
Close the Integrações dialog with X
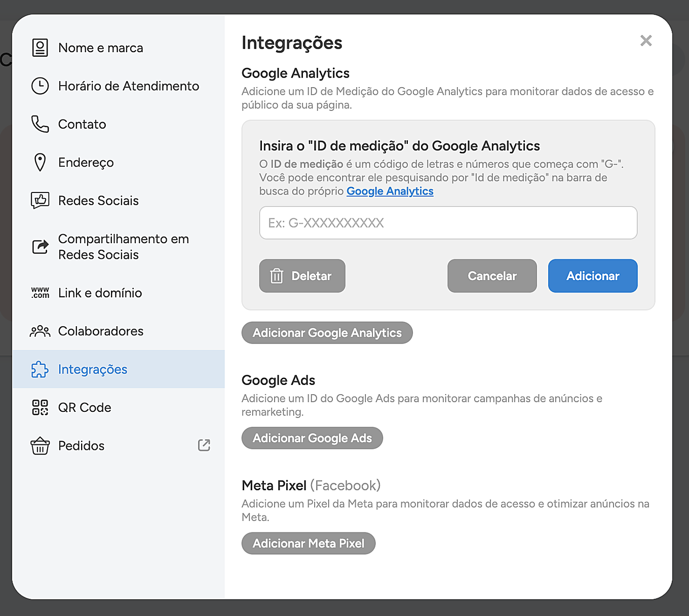click(646, 41)
